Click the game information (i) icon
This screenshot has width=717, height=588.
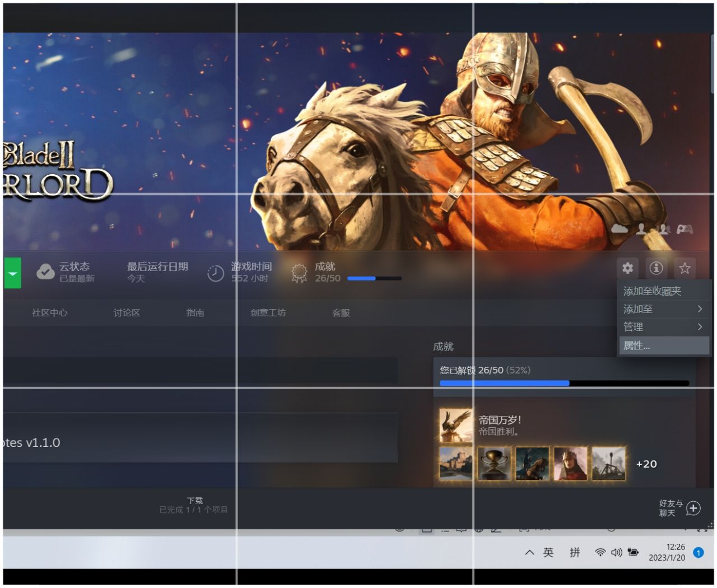coord(656,268)
